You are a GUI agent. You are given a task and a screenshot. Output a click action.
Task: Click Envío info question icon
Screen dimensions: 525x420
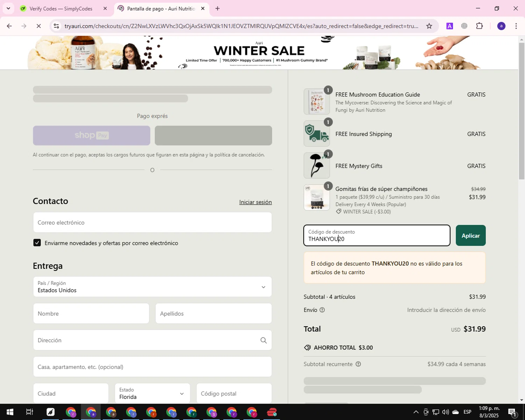click(x=322, y=310)
